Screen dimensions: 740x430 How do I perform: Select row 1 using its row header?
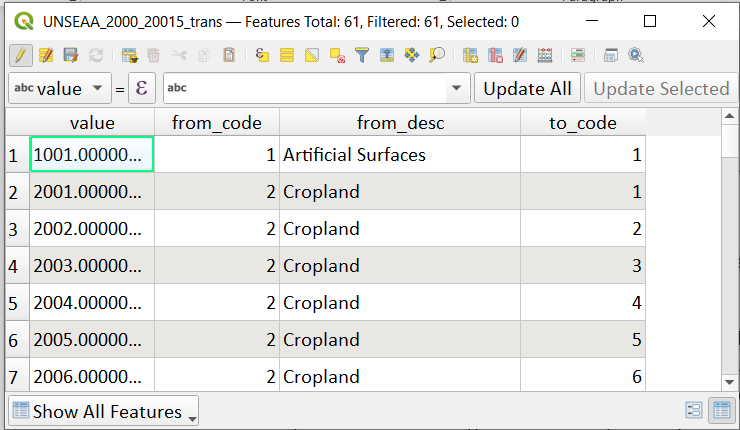[x=17, y=155]
